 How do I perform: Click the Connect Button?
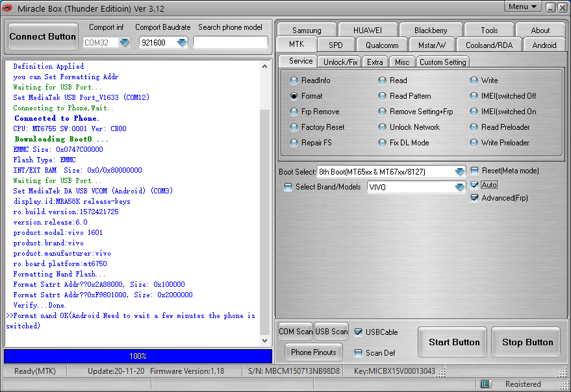pos(43,37)
